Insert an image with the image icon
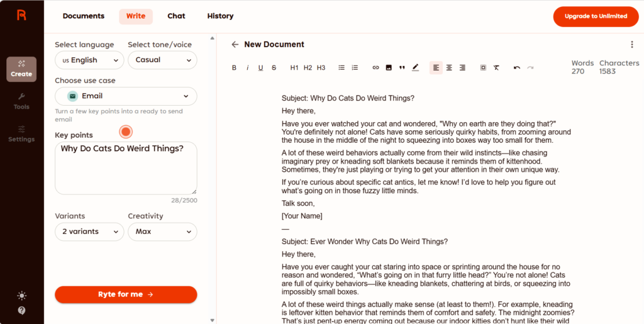Viewport: 644px width, 324px height. (389, 68)
